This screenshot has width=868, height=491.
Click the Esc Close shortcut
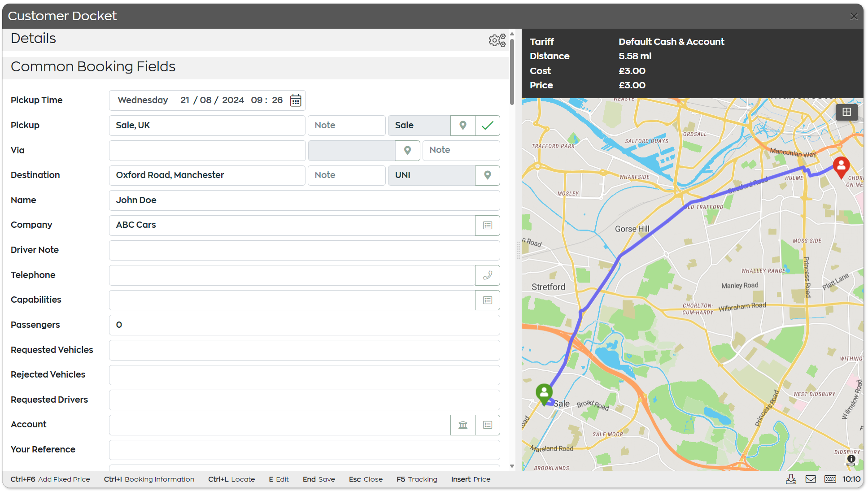click(x=366, y=479)
